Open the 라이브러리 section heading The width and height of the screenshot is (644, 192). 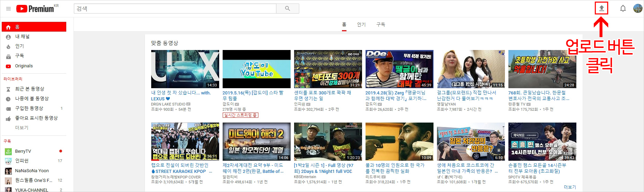(13, 79)
